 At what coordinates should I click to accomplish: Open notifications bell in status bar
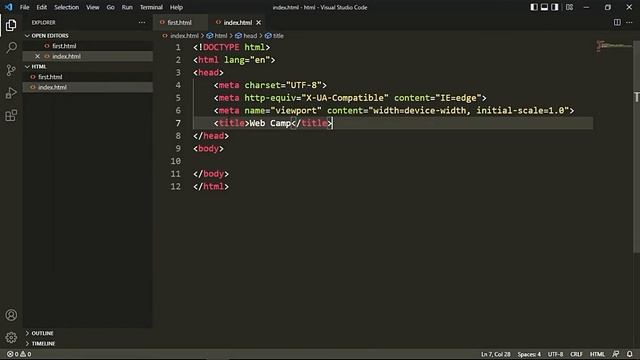pos(630,354)
